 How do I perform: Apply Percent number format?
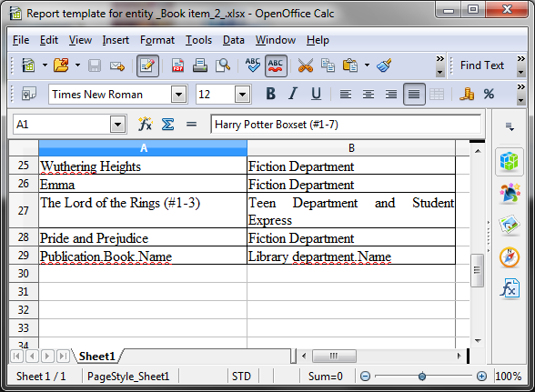point(489,94)
